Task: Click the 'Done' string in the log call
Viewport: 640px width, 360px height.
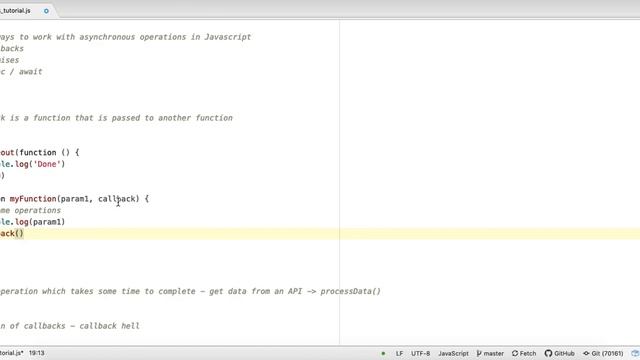Action: point(47,164)
